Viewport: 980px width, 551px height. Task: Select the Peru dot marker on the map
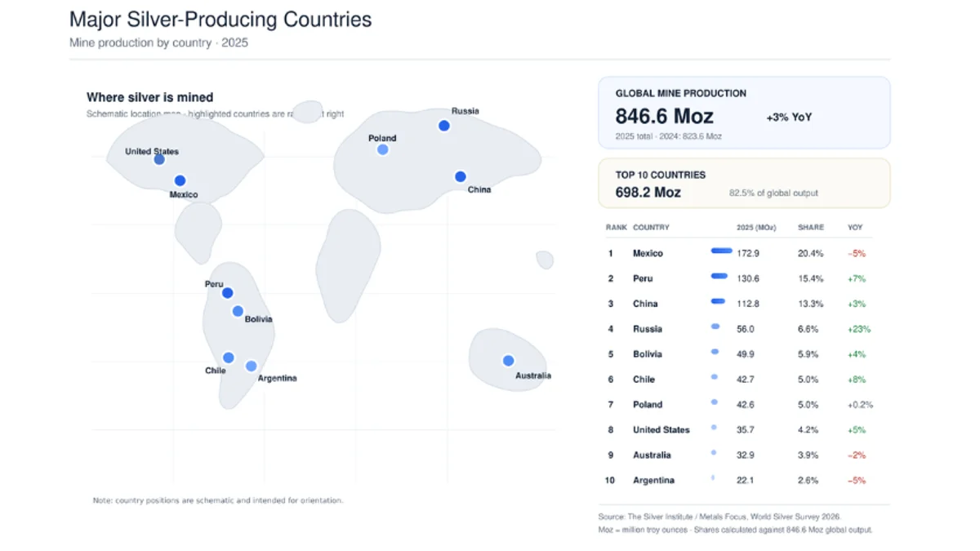pos(227,293)
